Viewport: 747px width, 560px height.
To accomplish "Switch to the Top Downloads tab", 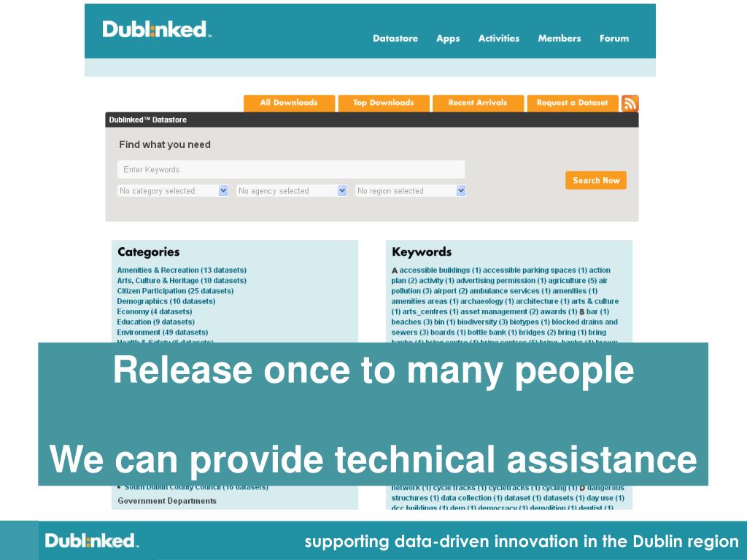I will coord(384,103).
